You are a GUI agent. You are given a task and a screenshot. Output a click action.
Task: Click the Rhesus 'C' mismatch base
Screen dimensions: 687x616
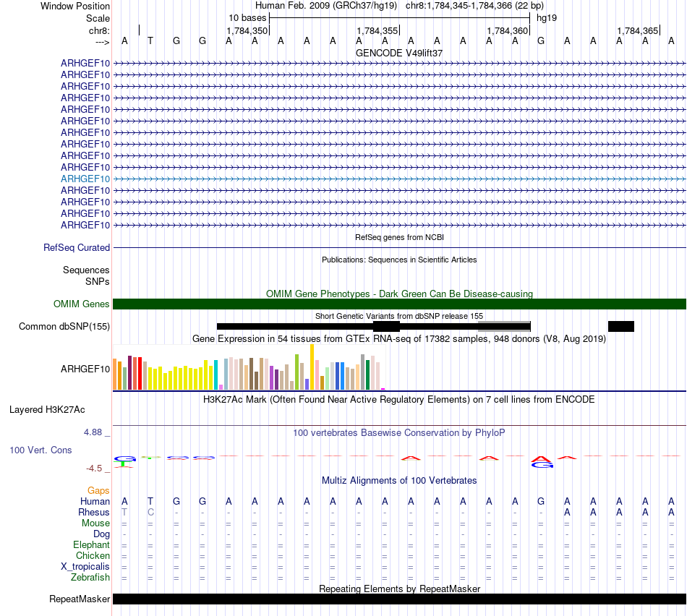click(150, 512)
